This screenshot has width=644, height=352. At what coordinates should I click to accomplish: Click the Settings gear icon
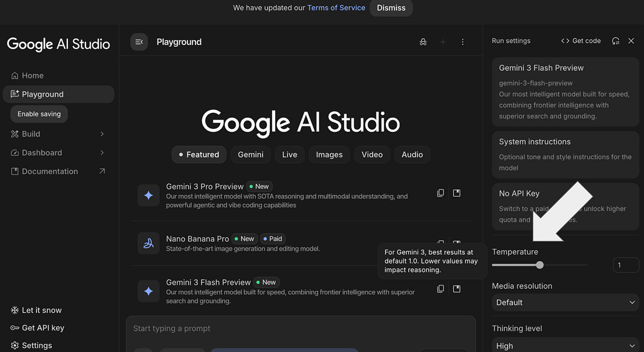pyautogui.click(x=15, y=346)
